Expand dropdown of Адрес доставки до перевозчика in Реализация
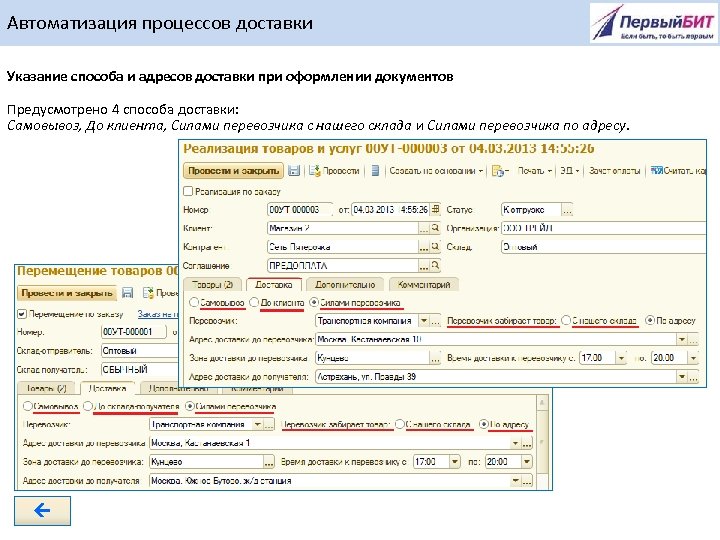 pos(682,340)
